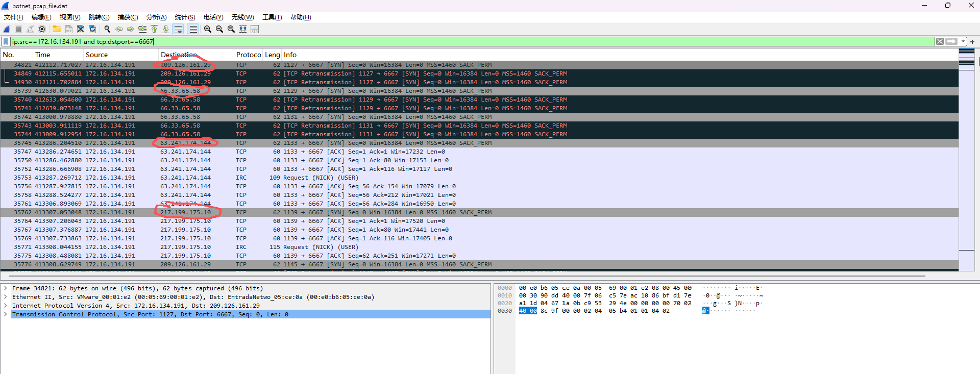
Task: Click the resize columns to fit icon
Action: coord(243,29)
